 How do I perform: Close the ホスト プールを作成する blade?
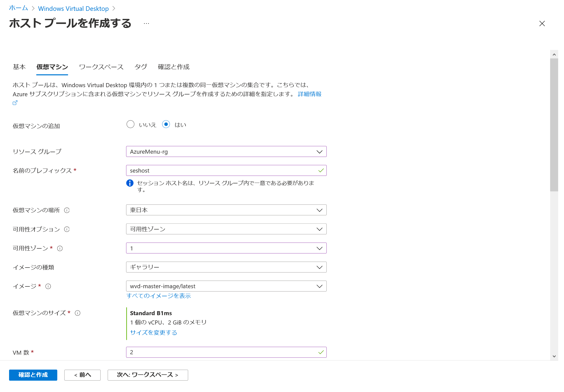click(542, 24)
